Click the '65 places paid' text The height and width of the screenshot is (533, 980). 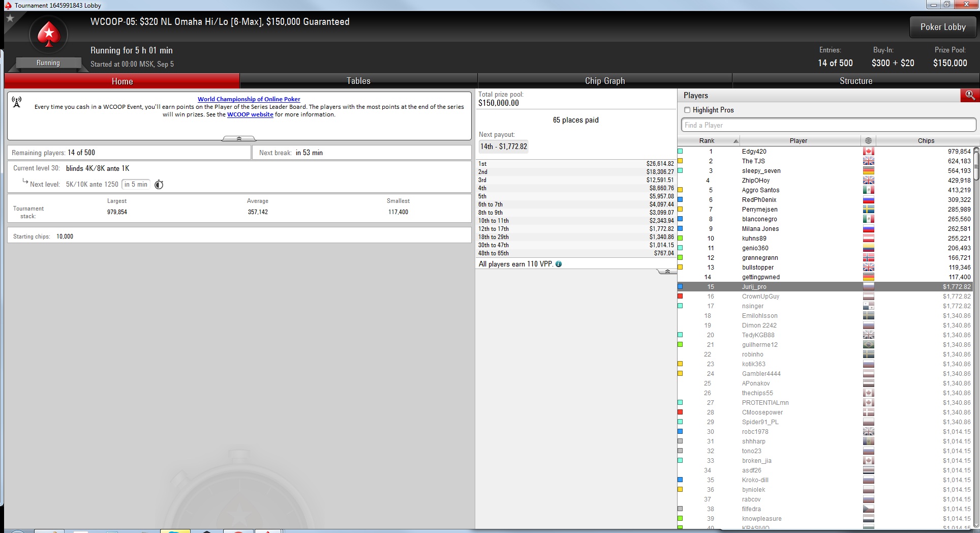click(x=576, y=120)
